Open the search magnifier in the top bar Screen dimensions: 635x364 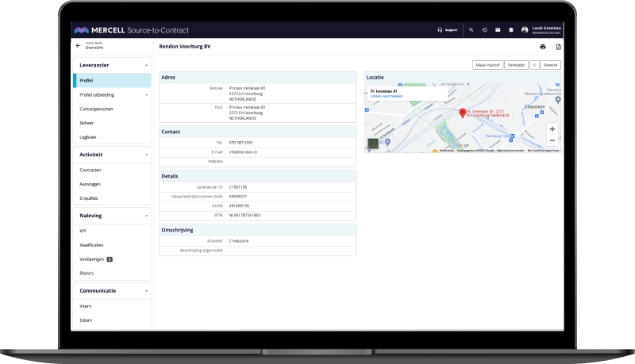coord(471,30)
